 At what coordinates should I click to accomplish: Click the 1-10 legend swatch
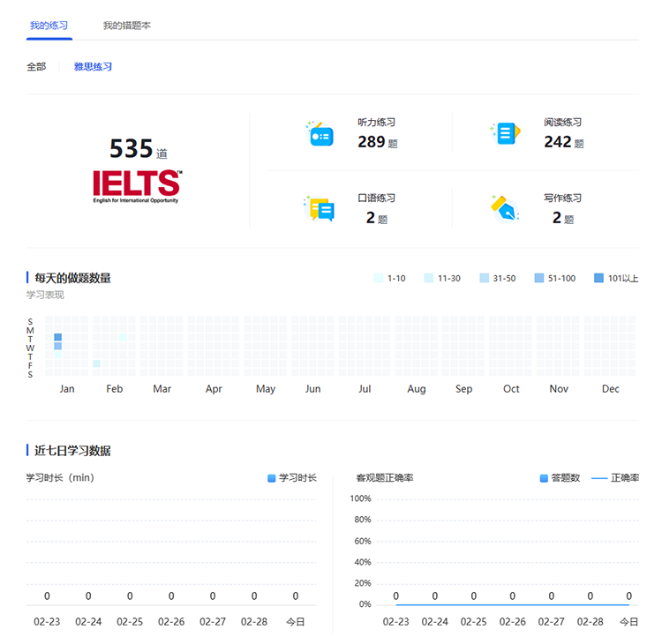tap(379, 278)
